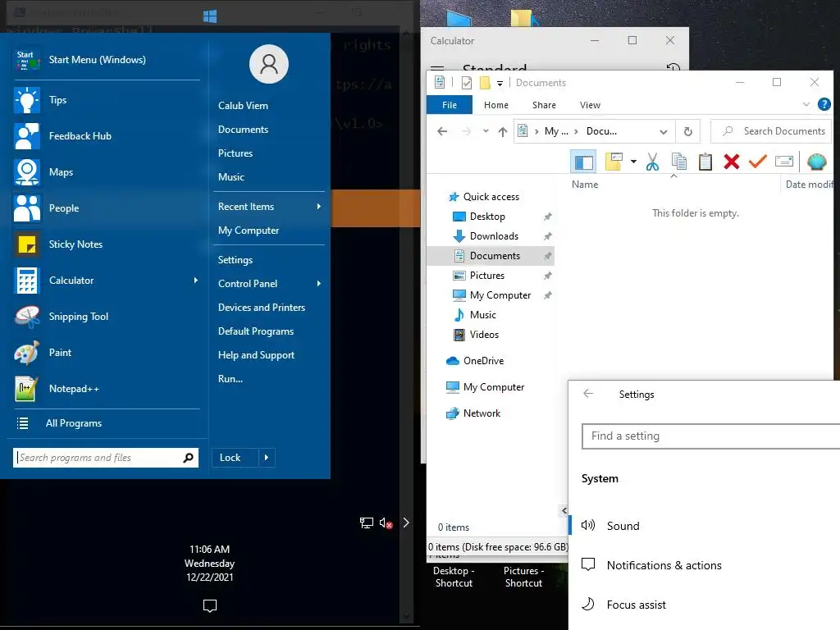Select OneDrive in the navigation pane

[x=482, y=361]
